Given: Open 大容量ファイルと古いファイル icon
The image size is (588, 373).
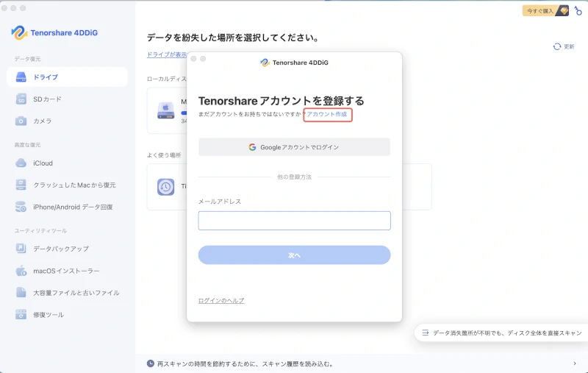Looking at the screenshot, I should coord(21,292).
